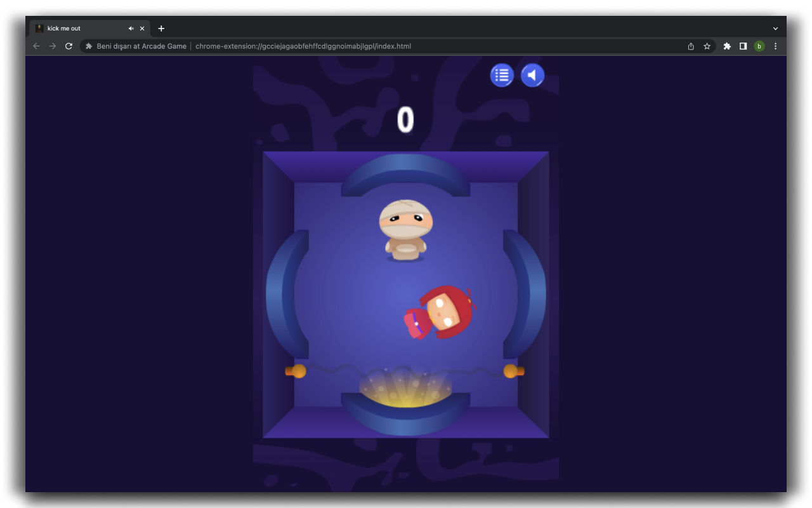Click the extensions puzzle piece icon
The image size is (812, 508).
click(x=726, y=46)
